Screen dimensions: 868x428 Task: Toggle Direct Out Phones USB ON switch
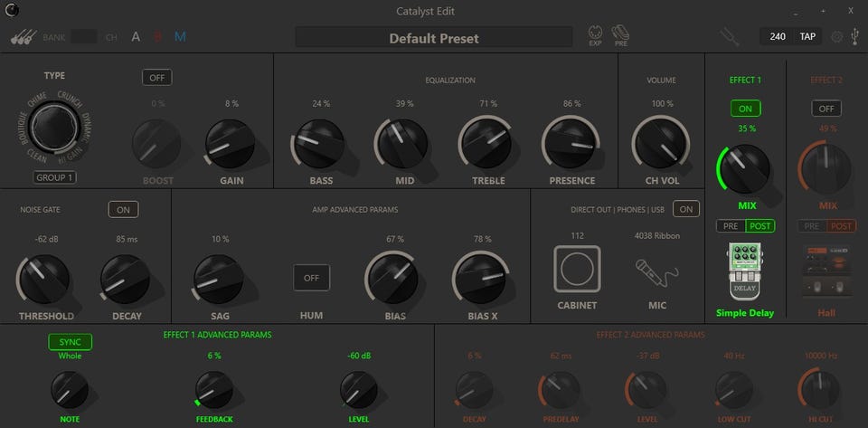point(686,209)
